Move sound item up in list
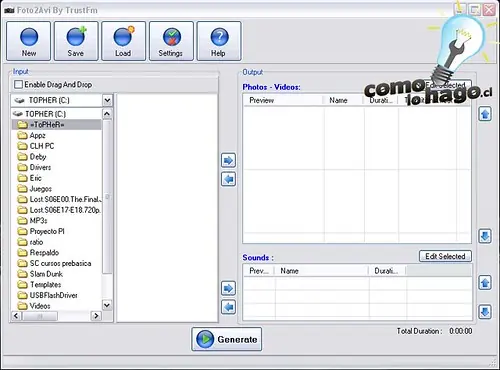The height and width of the screenshot is (370, 500). click(x=485, y=283)
